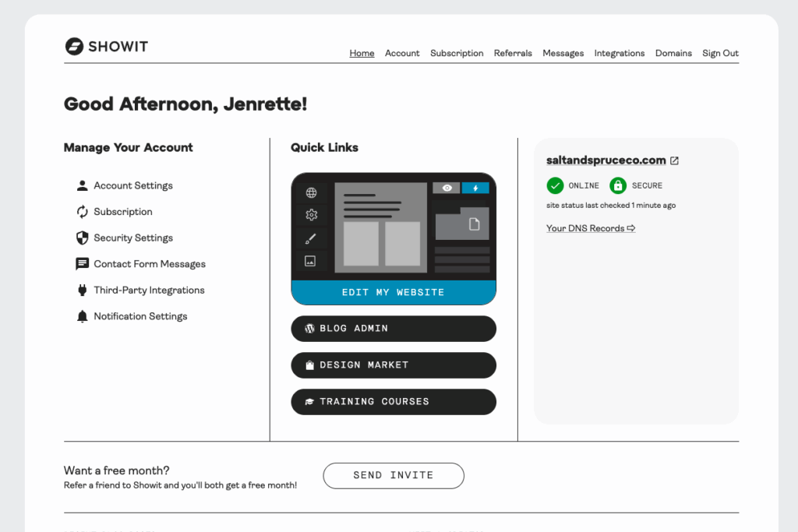Open the saltandspruceco.com domain link
Screen dimensions: 798x532
click(606, 160)
